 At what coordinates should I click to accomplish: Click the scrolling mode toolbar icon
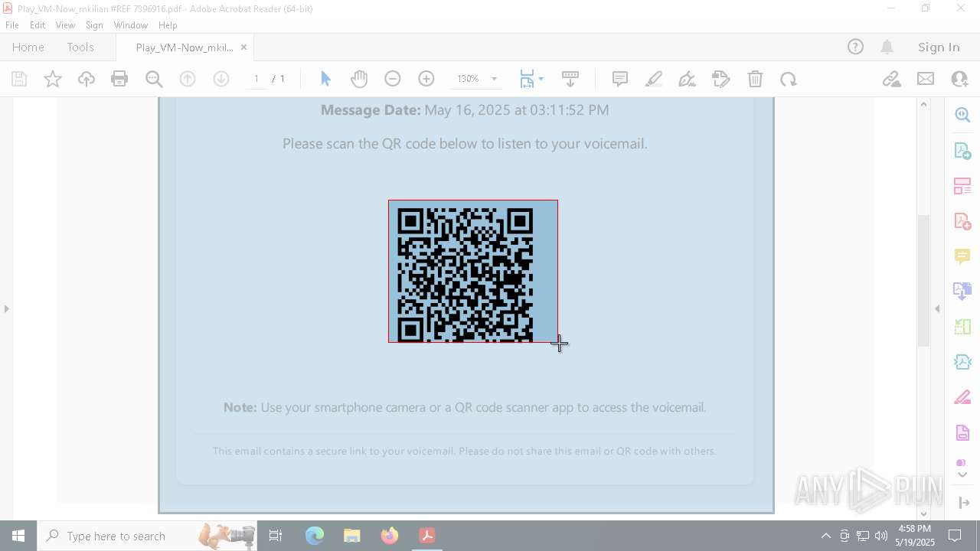coord(570,79)
